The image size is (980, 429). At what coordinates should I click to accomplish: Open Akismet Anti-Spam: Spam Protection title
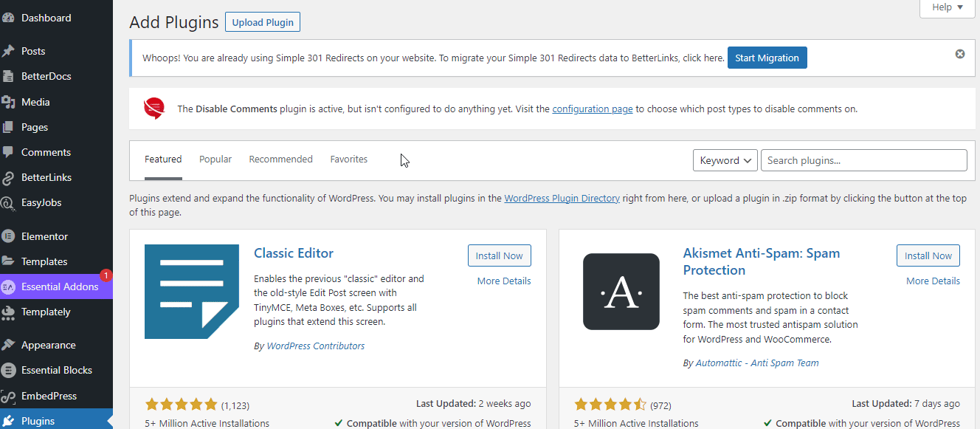tap(762, 261)
